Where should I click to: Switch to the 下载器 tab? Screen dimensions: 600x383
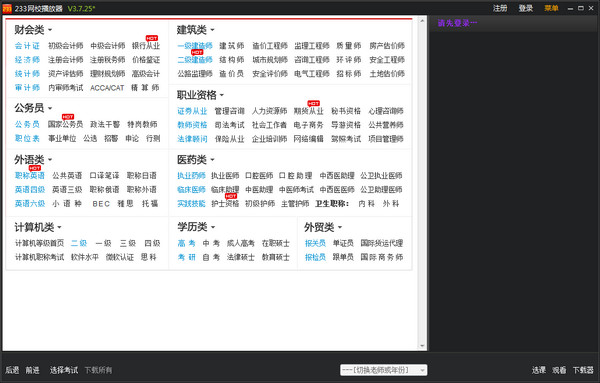pos(583,370)
